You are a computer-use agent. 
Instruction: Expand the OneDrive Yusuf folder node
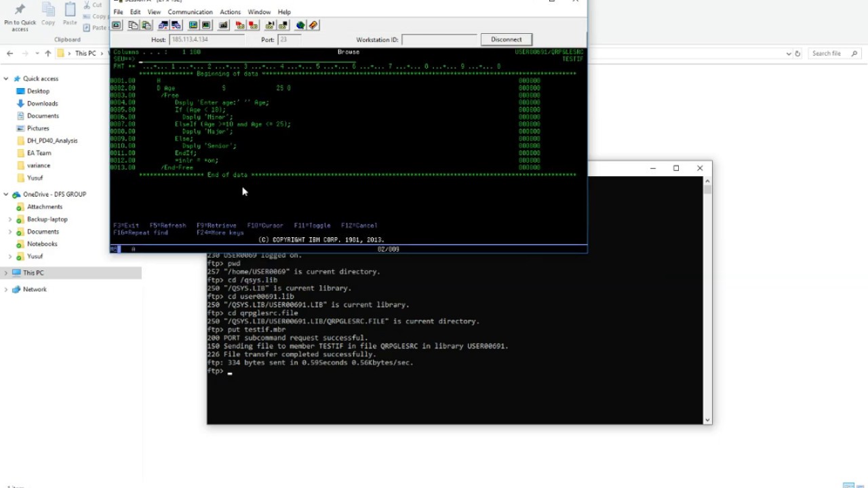[10, 256]
